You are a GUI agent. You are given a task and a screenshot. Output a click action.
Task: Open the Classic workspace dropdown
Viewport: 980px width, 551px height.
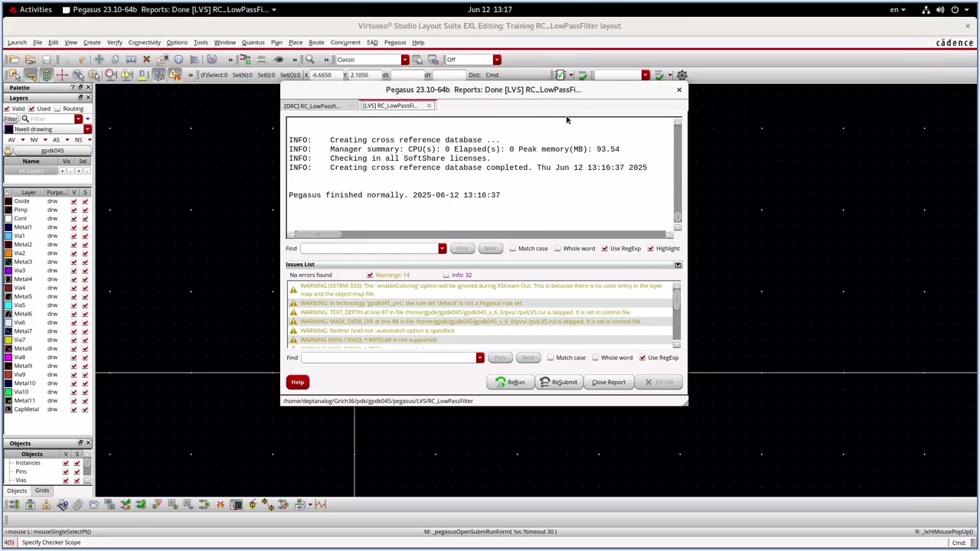point(405,60)
